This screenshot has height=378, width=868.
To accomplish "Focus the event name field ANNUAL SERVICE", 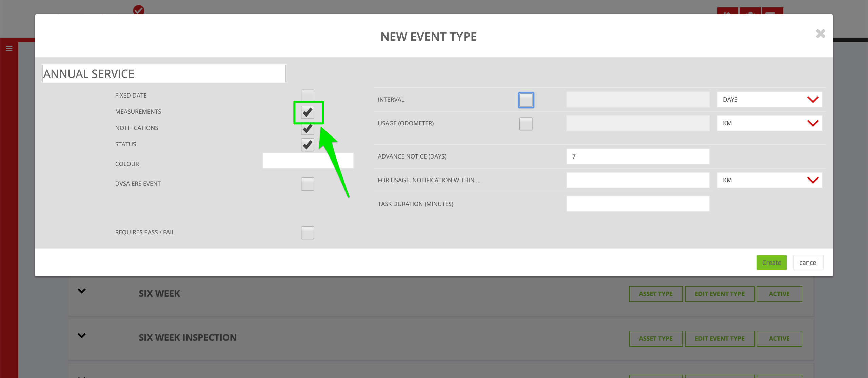I will 164,73.
